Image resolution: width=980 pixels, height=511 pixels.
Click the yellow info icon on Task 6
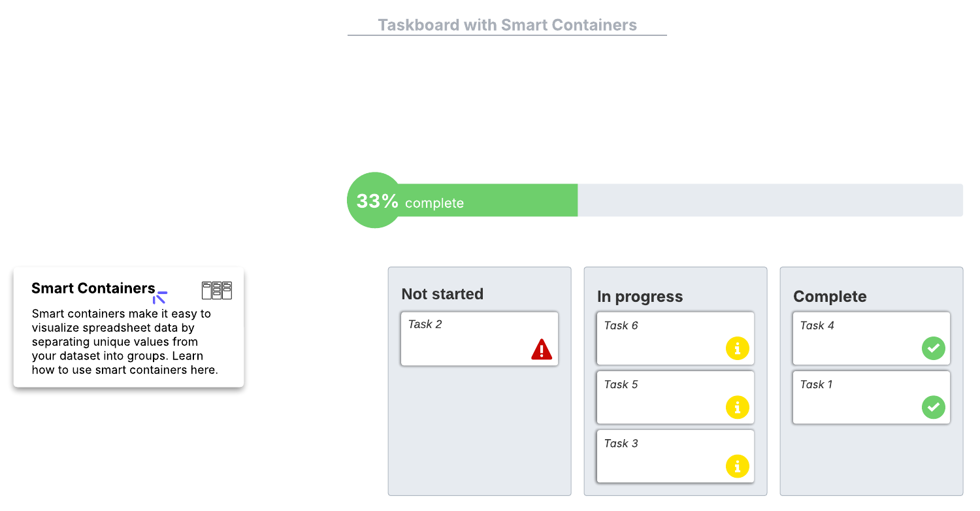point(738,349)
